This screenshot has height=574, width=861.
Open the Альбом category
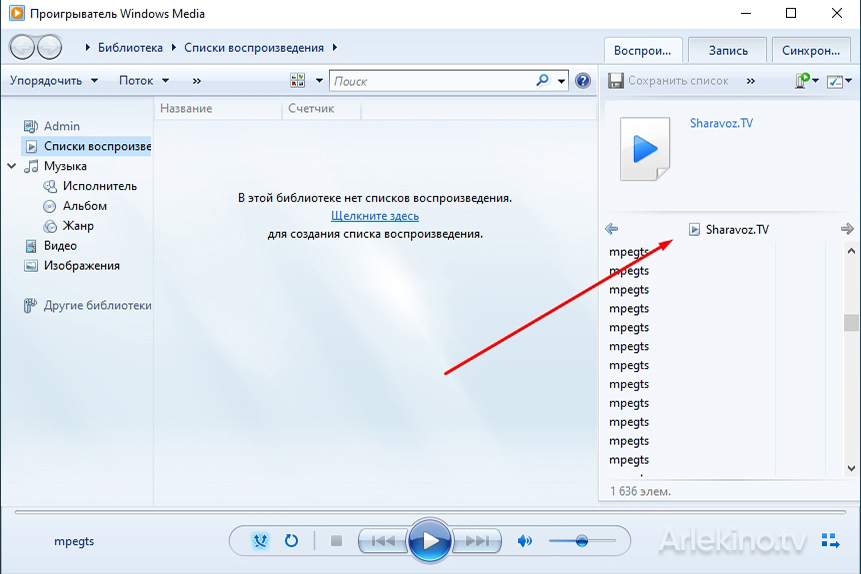point(75,205)
